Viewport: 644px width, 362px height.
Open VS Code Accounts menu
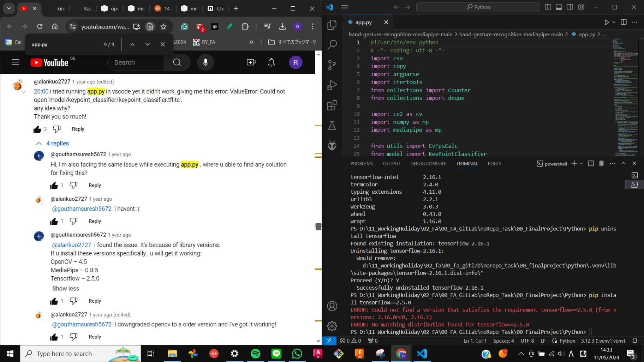point(332,306)
